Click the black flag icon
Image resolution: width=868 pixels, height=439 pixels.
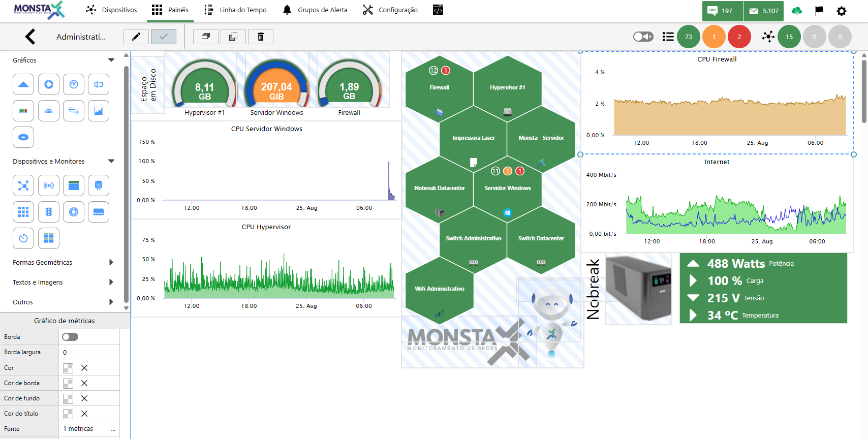click(x=819, y=11)
